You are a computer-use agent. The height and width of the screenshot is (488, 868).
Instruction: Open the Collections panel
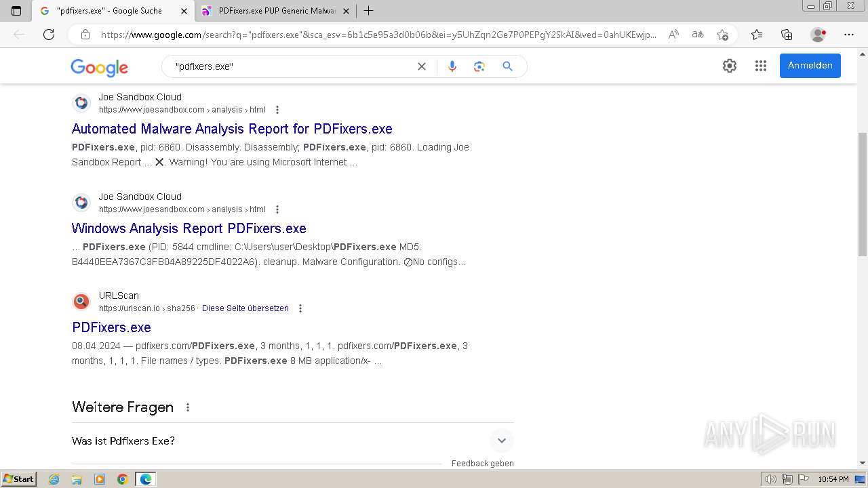click(787, 35)
